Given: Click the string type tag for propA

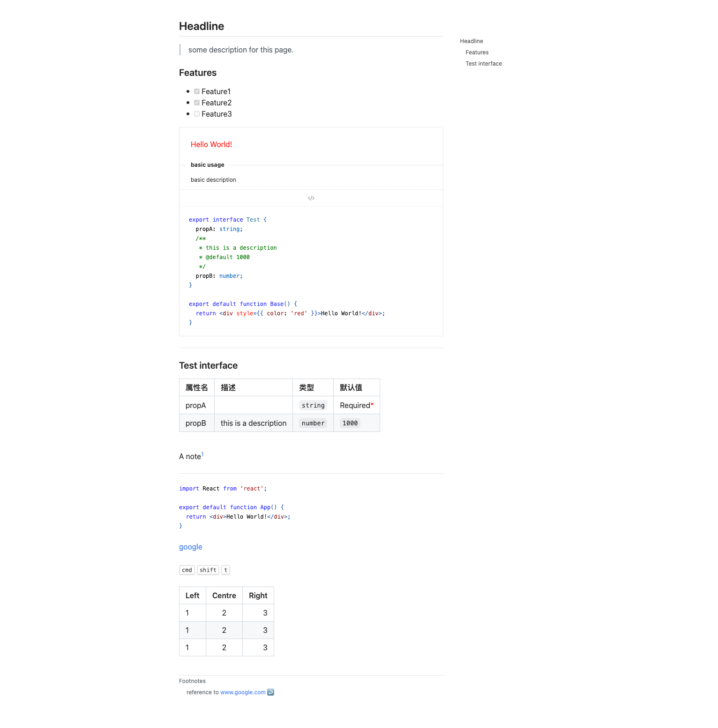Looking at the screenshot, I should (x=313, y=406).
